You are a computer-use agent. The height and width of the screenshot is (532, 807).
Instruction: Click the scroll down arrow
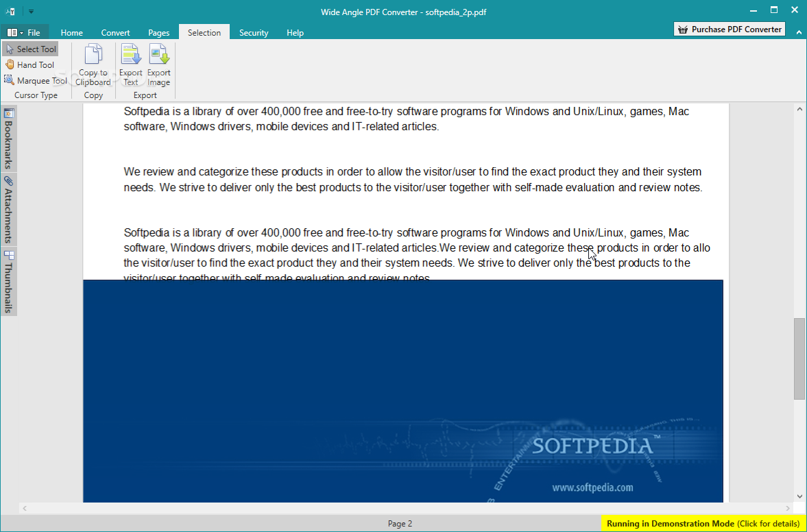point(799,496)
